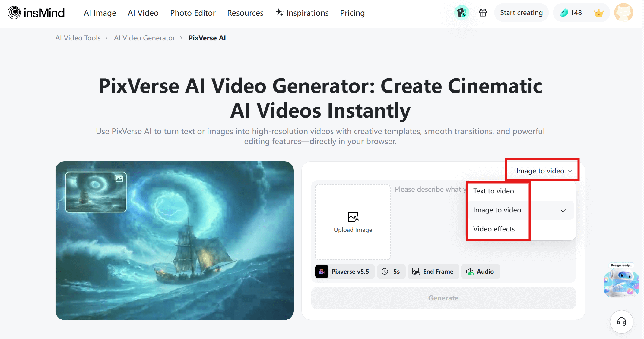Click the 148 credits balance
The width and height of the screenshot is (644, 339).
pos(571,13)
